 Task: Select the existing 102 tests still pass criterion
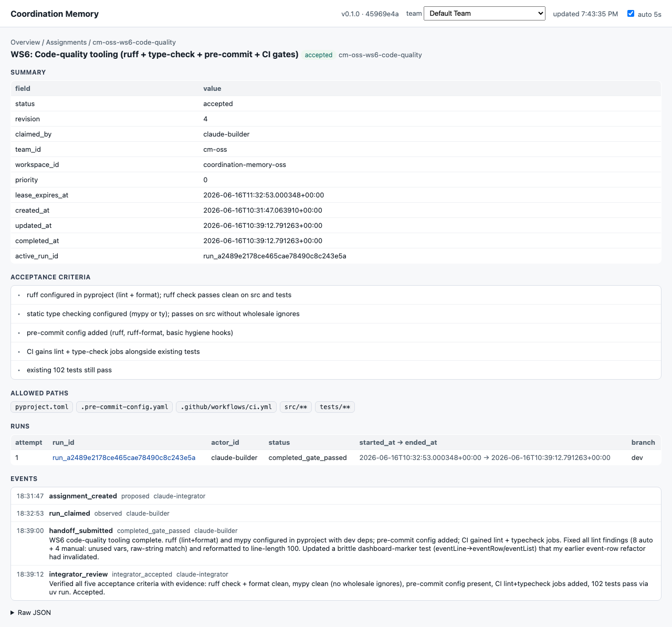point(336,370)
